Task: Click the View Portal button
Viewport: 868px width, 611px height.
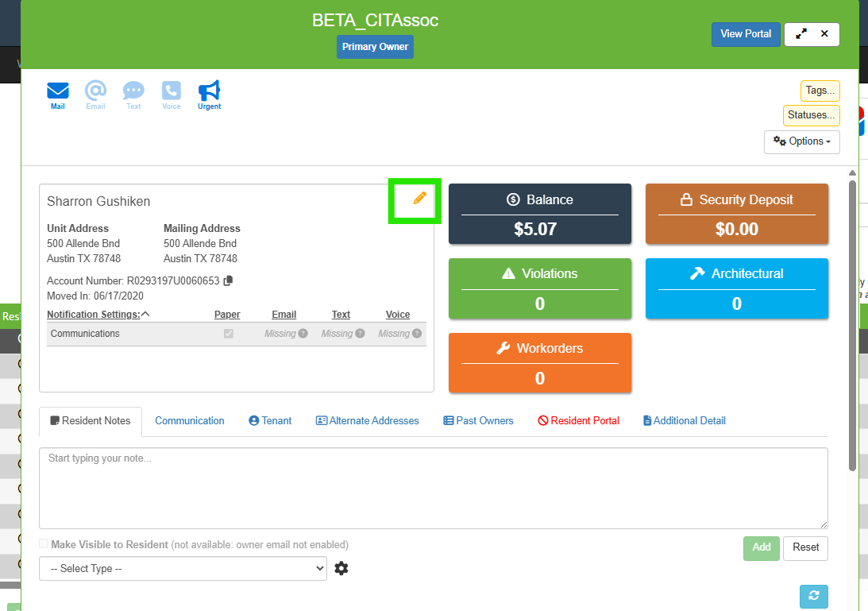Action: tap(746, 34)
